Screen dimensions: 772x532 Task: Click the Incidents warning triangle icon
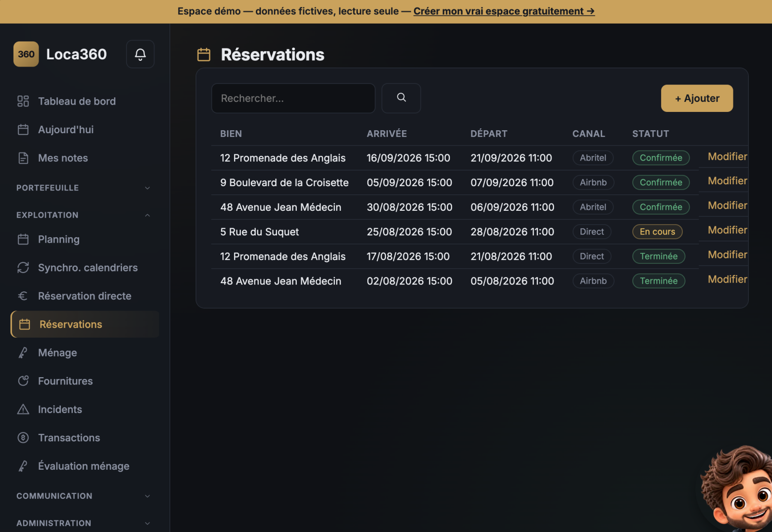23,409
